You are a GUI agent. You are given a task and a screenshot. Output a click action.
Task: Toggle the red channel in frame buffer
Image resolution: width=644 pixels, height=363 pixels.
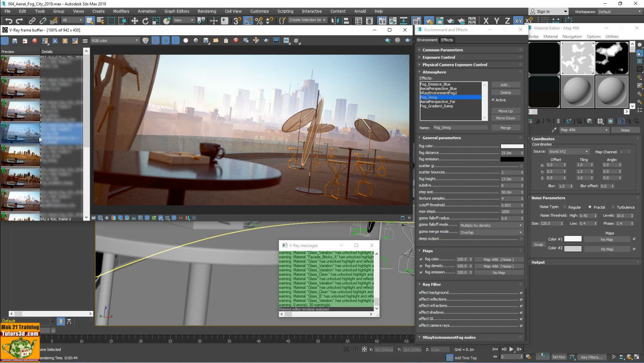tap(156, 40)
